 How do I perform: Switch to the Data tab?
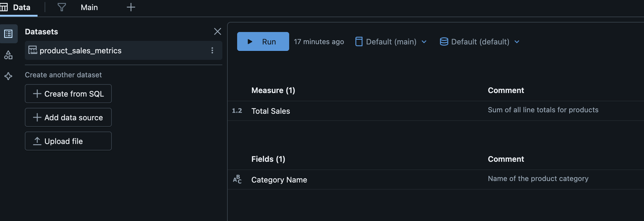(x=18, y=7)
